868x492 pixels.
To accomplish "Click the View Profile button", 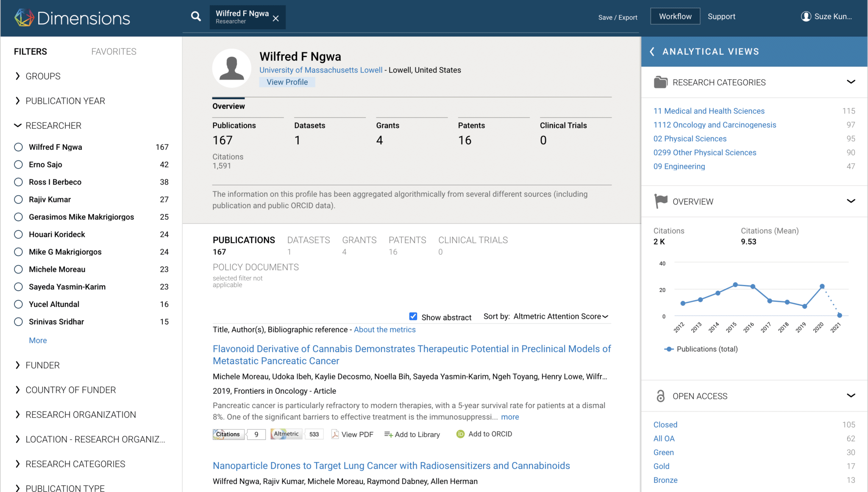I will click(287, 82).
